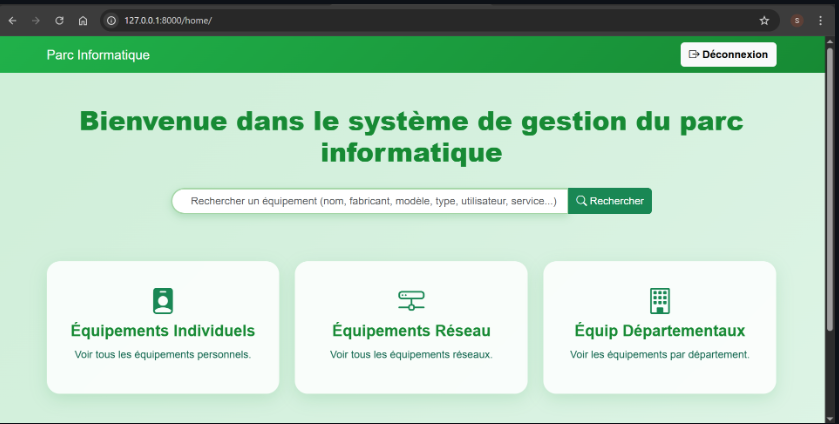Go to the browser home icon
The image size is (839, 424).
coord(83,20)
